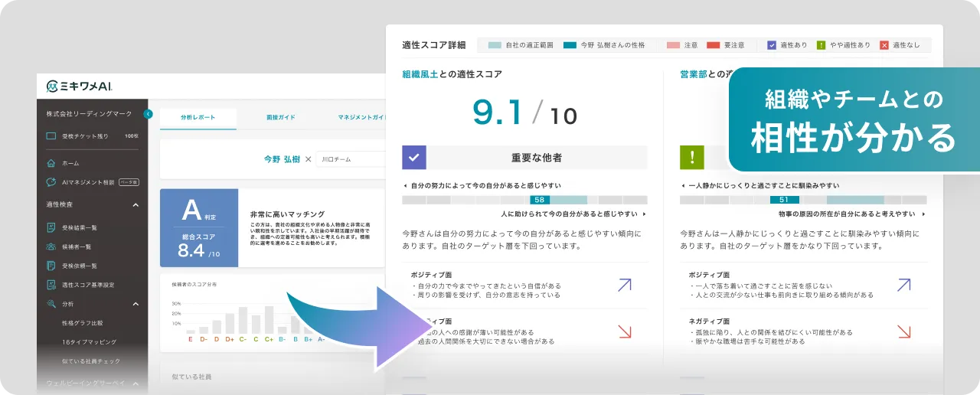980x395 pixels.
Task: Click the 分析 magnifier icon
Action: [51, 304]
